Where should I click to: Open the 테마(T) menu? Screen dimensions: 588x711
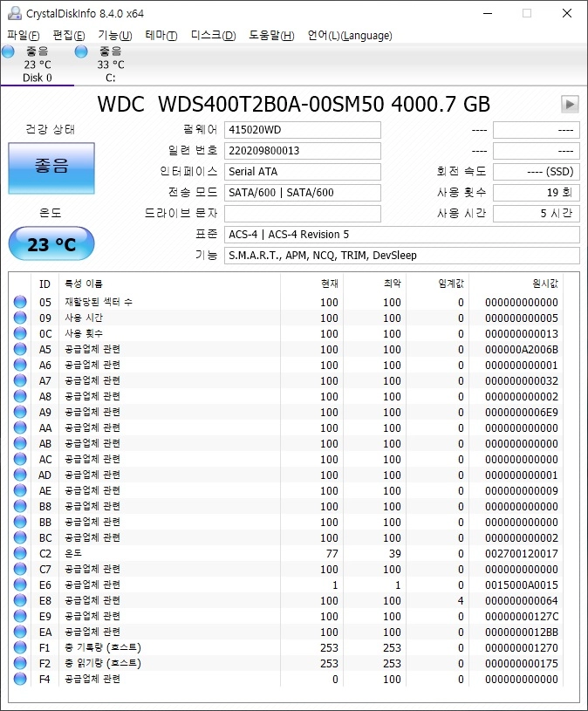tap(161, 36)
